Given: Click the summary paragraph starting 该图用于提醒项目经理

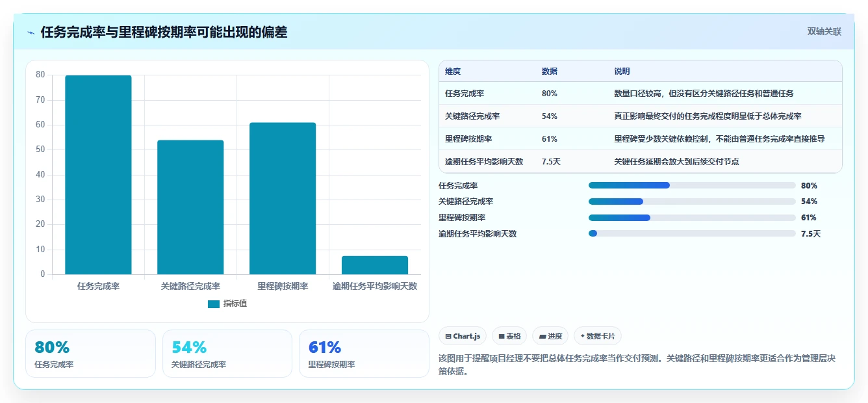Looking at the screenshot, I should point(637,365).
